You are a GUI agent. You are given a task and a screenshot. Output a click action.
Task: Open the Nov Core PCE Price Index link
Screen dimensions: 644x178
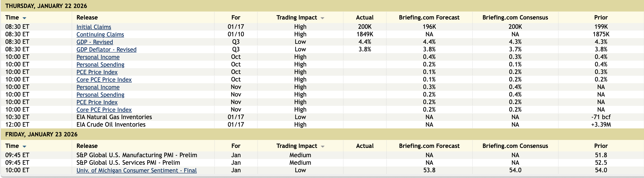click(104, 110)
